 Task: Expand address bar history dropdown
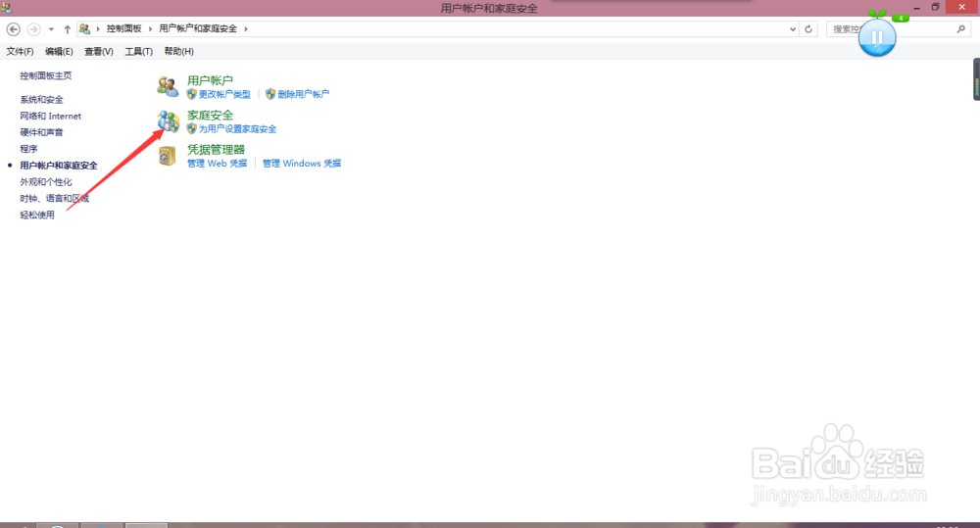[793, 28]
